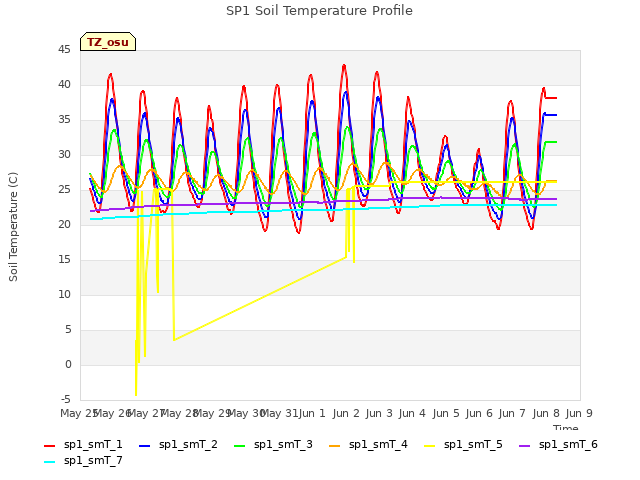Click the sp1_smT_7 cyan legend swatch

pyautogui.click(x=49, y=462)
